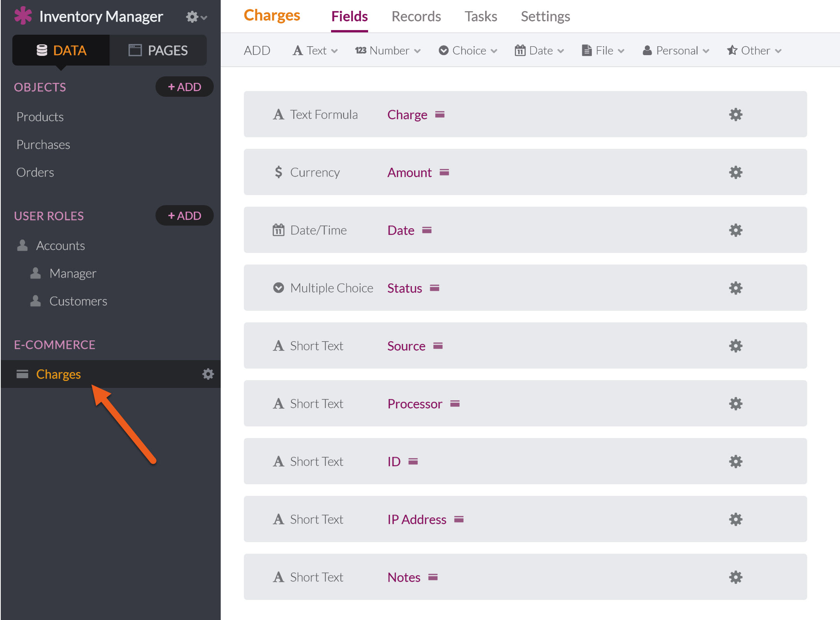This screenshot has height=620, width=840.
Task: Select the Products object
Action: 40,117
